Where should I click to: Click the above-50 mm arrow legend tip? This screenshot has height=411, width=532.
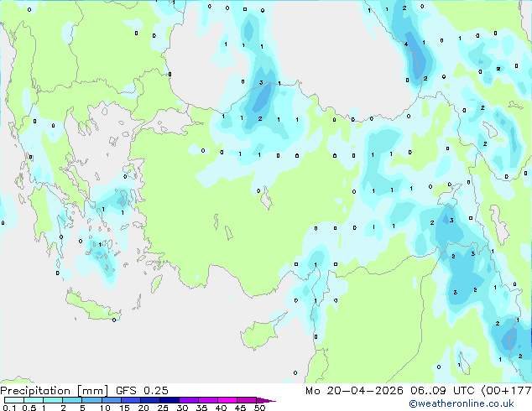pyautogui.click(x=266, y=401)
